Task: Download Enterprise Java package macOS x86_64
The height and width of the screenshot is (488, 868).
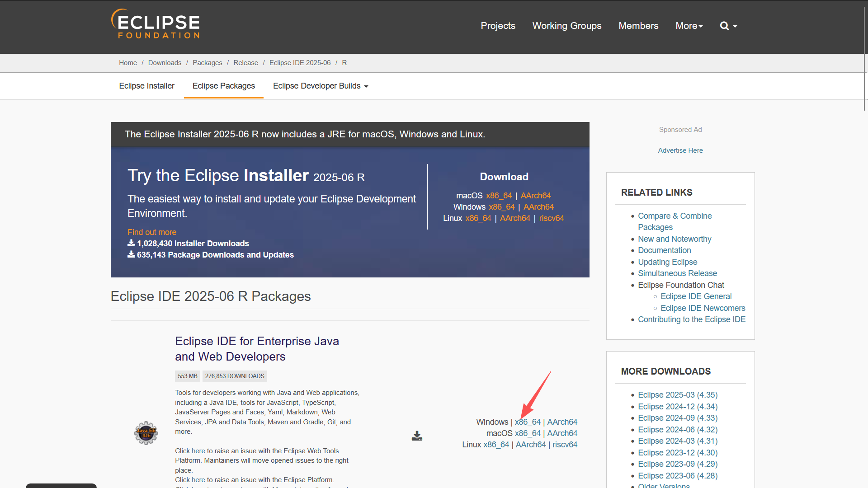Action: (528, 433)
